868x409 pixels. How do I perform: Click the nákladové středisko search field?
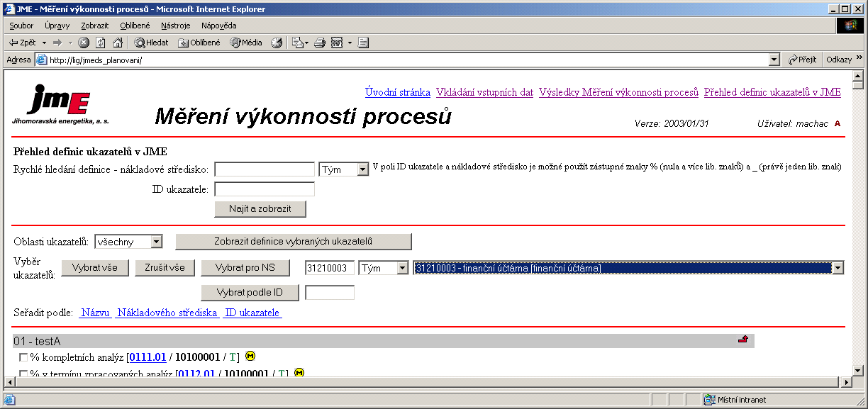[x=265, y=169]
